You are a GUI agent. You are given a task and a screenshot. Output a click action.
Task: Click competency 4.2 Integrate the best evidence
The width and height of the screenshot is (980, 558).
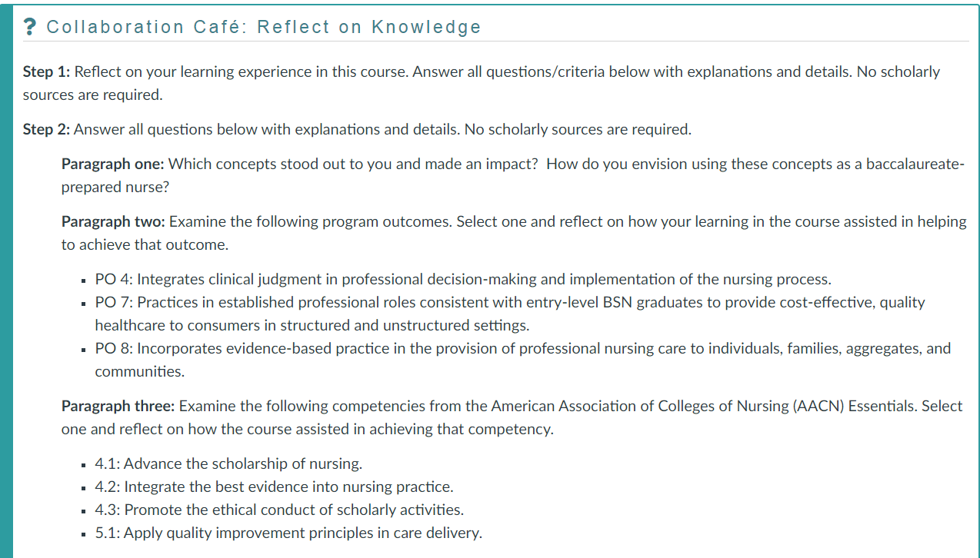274,487
